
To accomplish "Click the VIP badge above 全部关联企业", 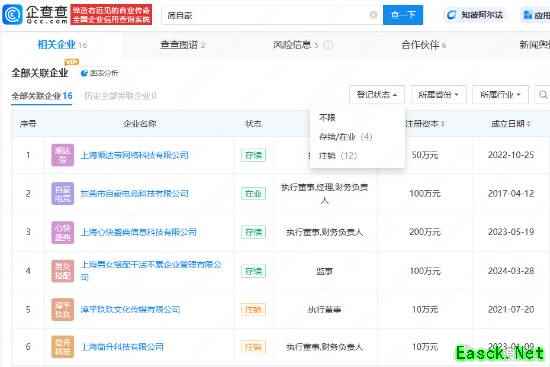I will coord(72,62).
